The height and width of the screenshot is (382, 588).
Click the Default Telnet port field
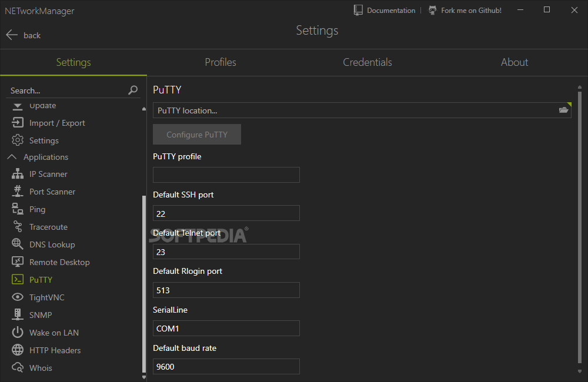point(226,251)
